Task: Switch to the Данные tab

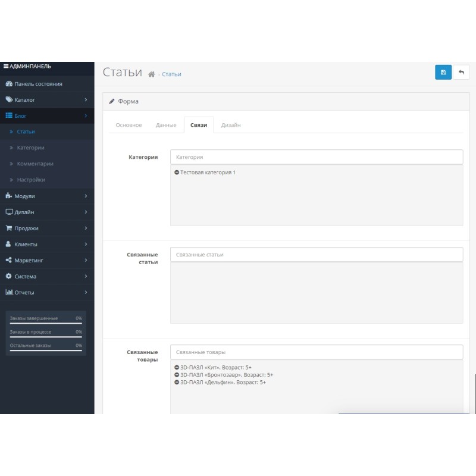Action: coord(166,125)
